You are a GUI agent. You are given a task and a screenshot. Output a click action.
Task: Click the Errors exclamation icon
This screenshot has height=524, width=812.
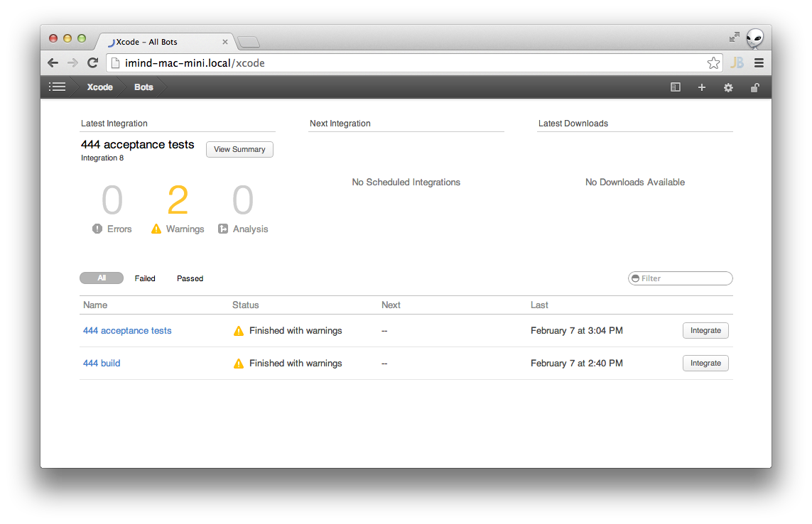(x=97, y=229)
